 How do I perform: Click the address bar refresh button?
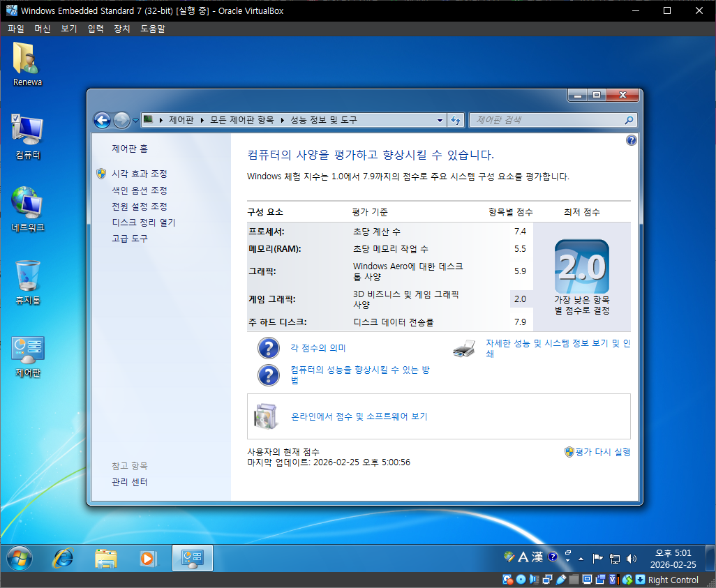[x=456, y=120]
